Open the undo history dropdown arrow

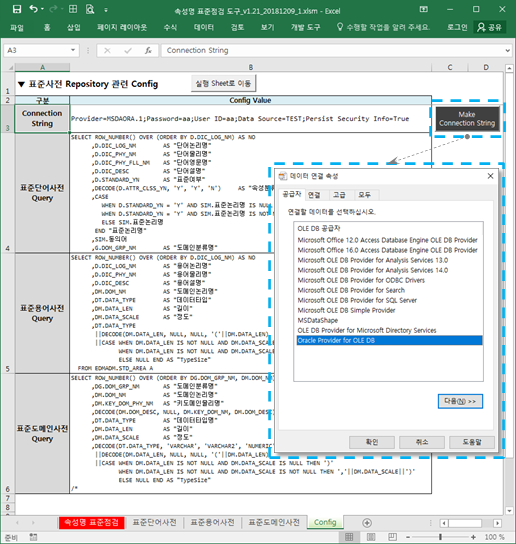pyautogui.click(x=42, y=9)
